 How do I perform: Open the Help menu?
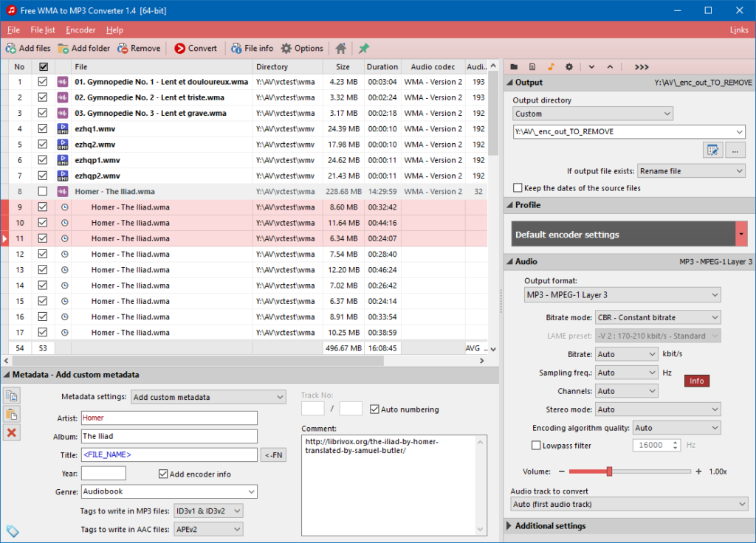coord(114,30)
